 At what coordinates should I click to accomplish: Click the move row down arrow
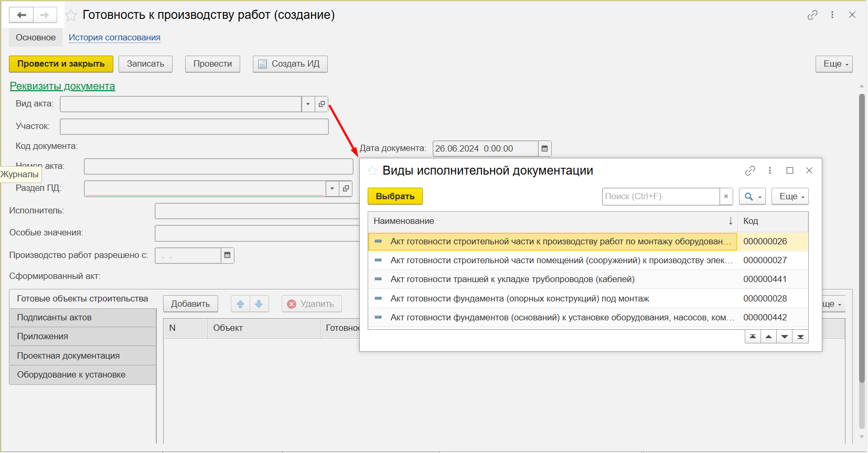click(259, 304)
